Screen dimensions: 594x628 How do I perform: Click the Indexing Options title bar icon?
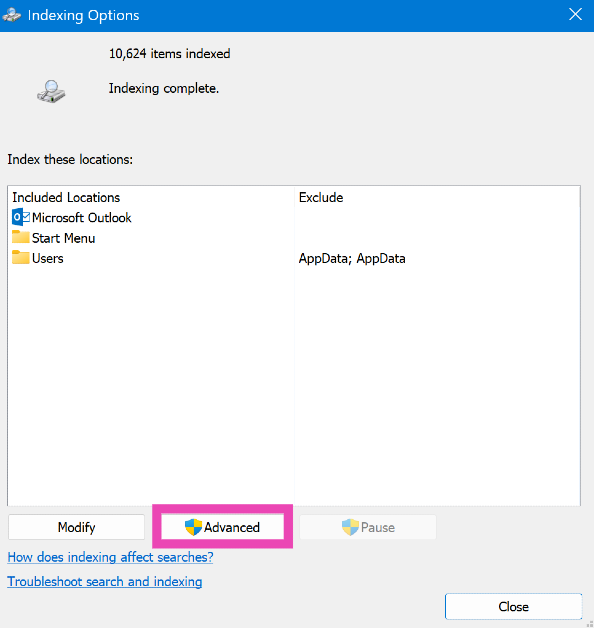pyautogui.click(x=12, y=16)
